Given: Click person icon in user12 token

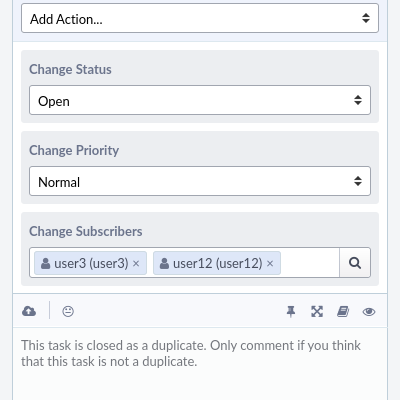Looking at the screenshot, I should (164, 263).
